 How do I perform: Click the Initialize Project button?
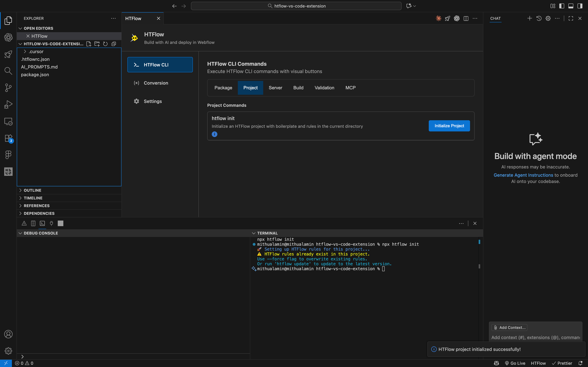(x=449, y=126)
